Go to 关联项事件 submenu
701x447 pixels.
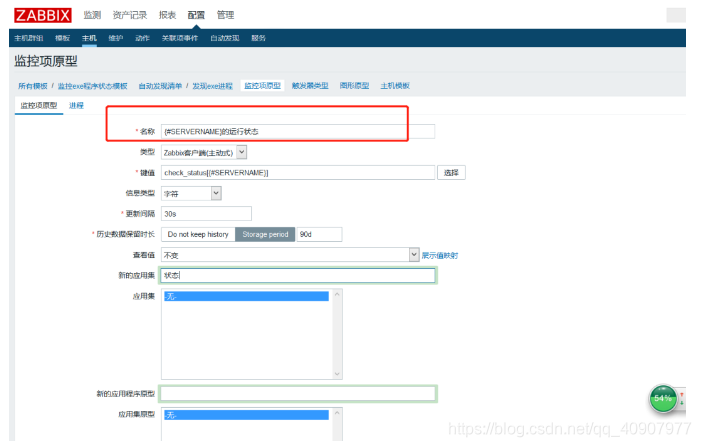[x=180, y=38]
